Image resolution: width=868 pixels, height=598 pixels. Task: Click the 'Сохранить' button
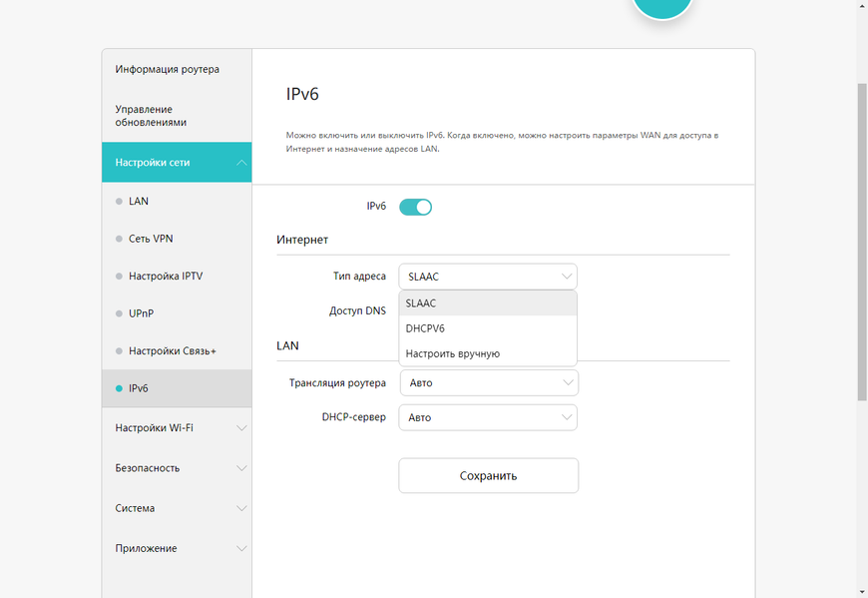[488, 476]
